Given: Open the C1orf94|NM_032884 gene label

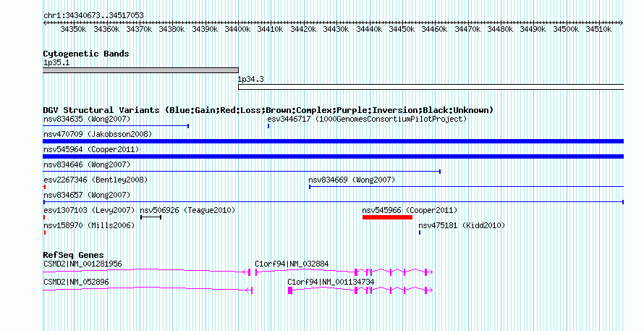Looking at the screenshot, I should [x=292, y=264].
